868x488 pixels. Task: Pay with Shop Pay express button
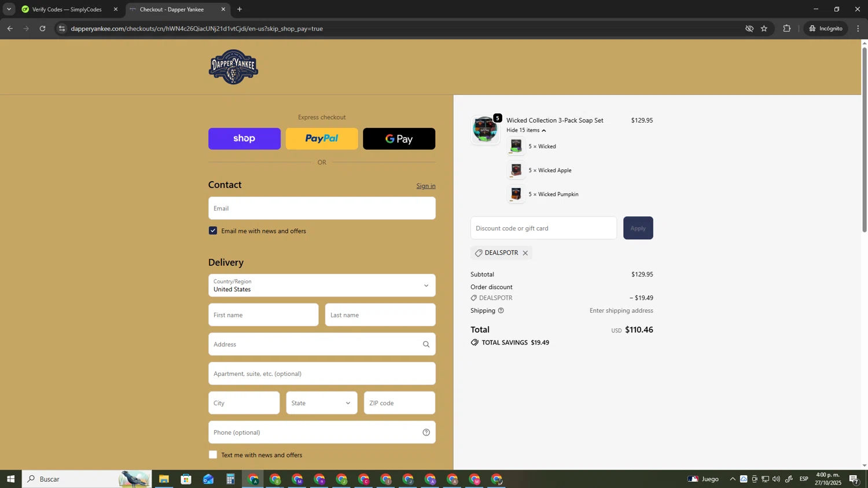tap(244, 139)
